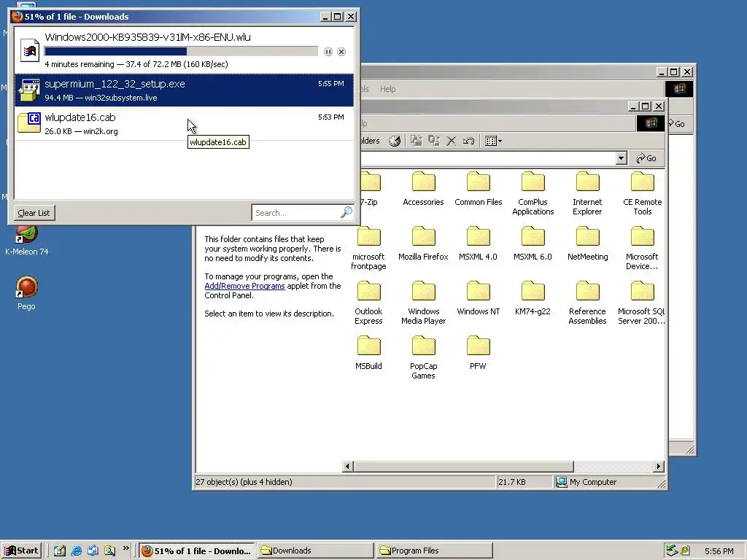Open the K-Meleon 74 desktop shortcut
This screenshot has height=560, width=747.
click(27, 241)
